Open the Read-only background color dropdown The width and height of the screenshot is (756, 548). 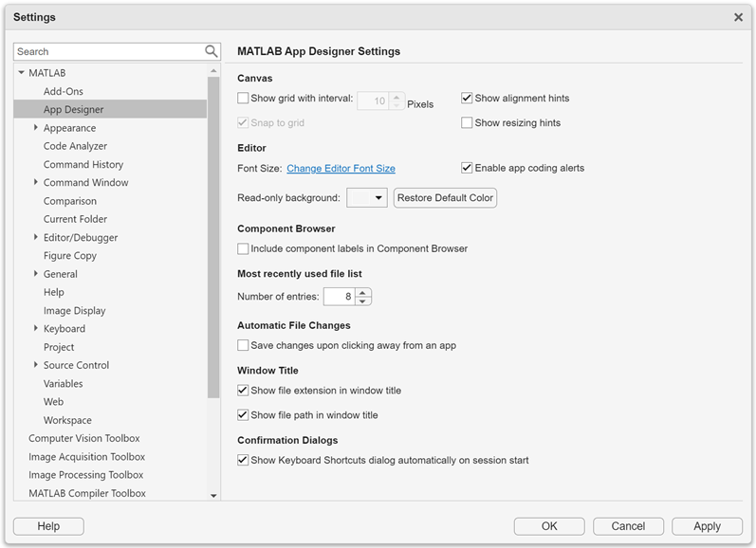point(368,198)
